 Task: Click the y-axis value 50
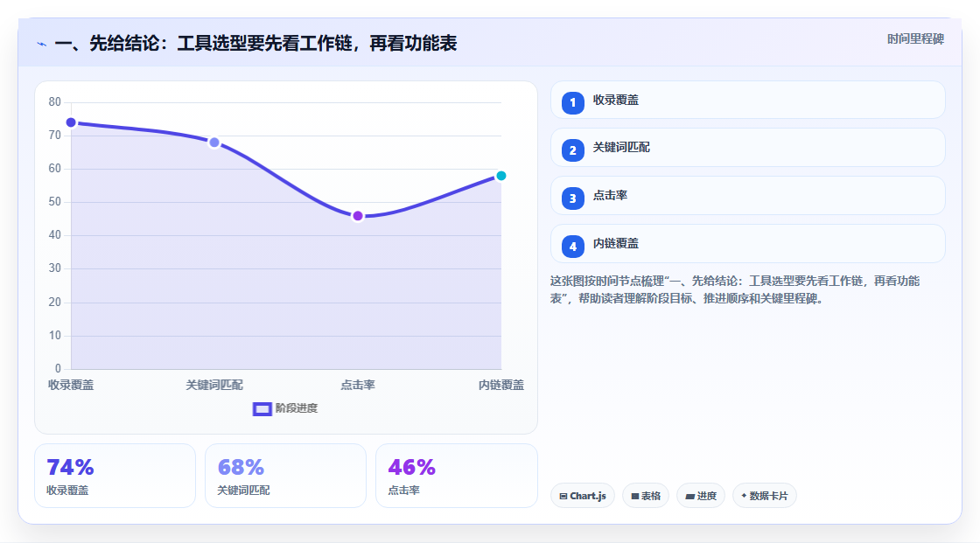click(x=55, y=202)
